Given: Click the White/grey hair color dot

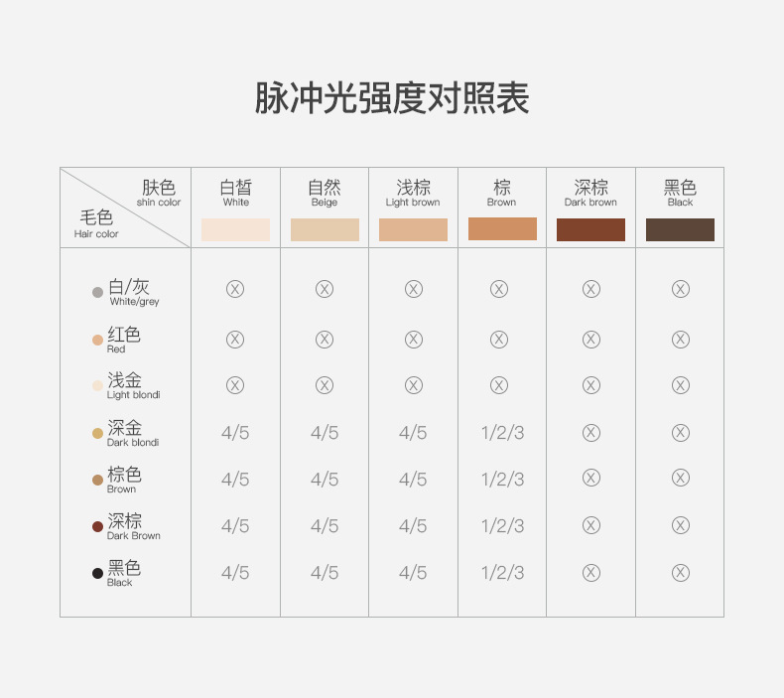Looking at the screenshot, I should [98, 292].
